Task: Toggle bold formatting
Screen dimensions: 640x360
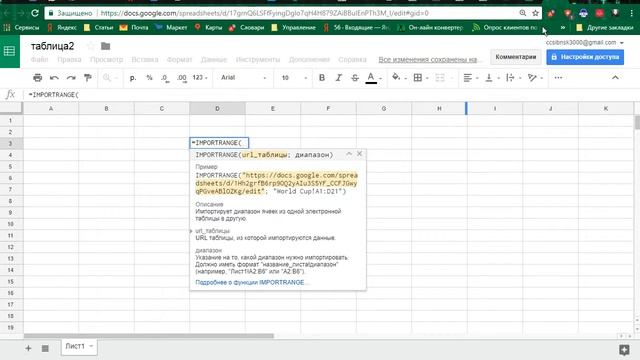Action: tap(322, 78)
